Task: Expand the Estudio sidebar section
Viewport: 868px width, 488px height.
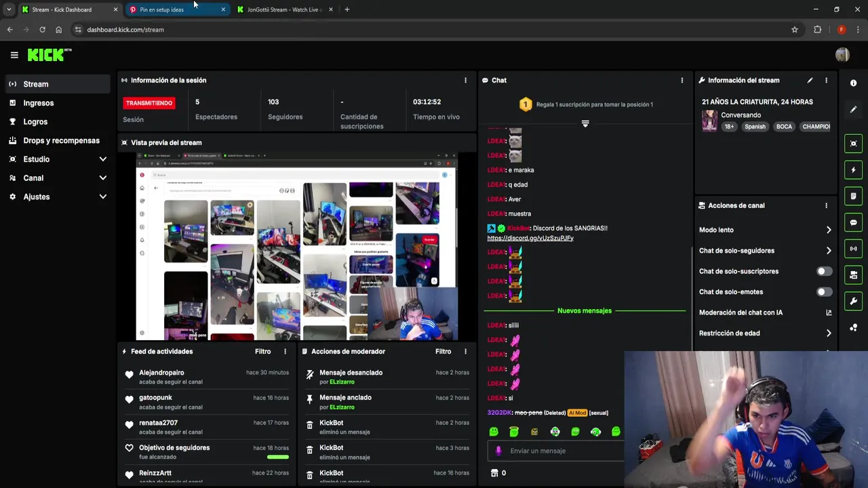Action: (102, 159)
